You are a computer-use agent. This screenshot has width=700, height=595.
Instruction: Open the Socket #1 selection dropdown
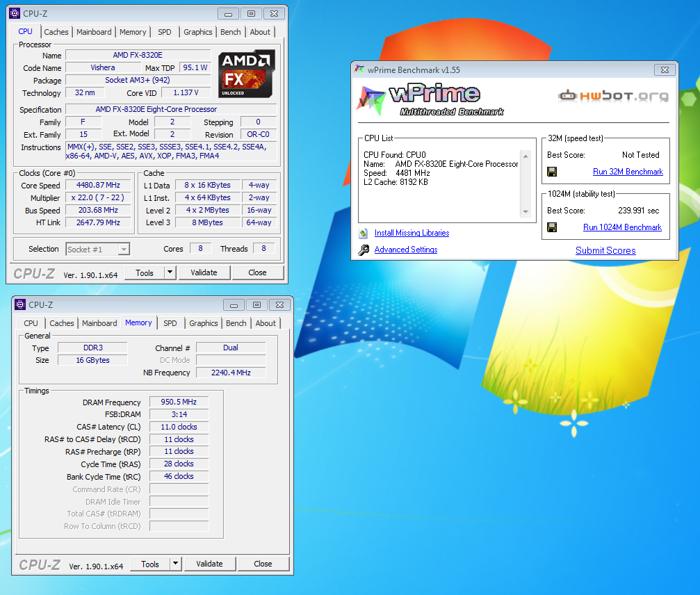click(x=124, y=249)
